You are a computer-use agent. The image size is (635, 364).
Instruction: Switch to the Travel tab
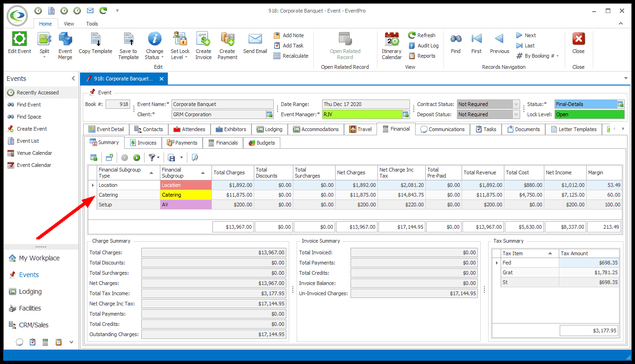pos(360,129)
